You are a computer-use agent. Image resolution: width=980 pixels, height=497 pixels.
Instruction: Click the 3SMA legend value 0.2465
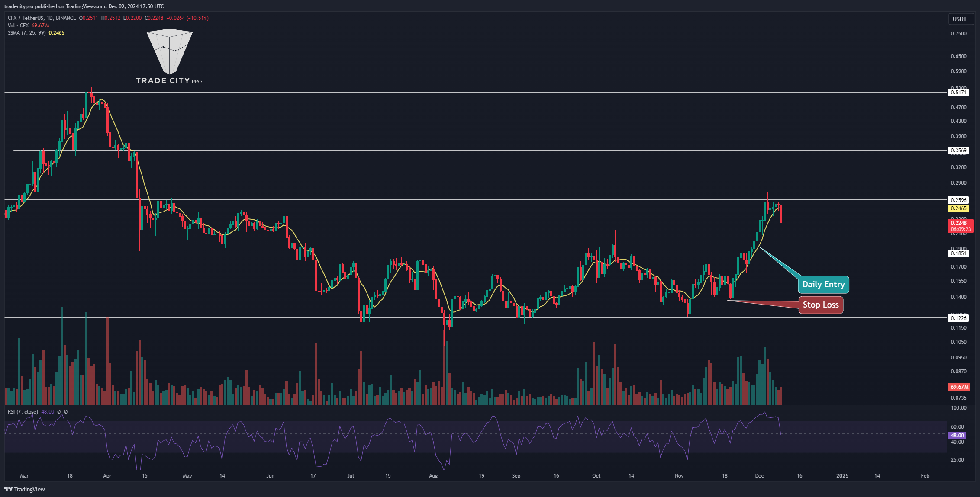click(x=57, y=33)
